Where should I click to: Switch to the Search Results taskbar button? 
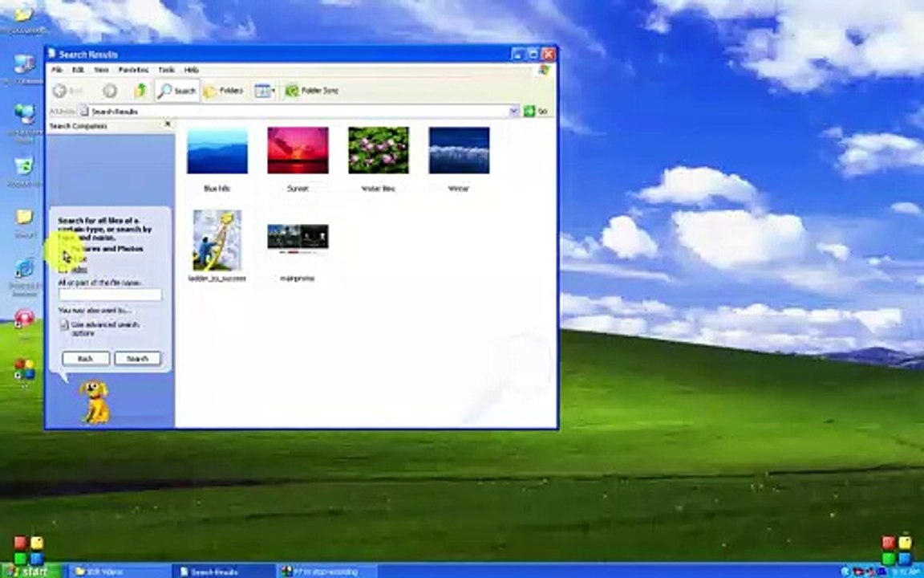coord(224,572)
